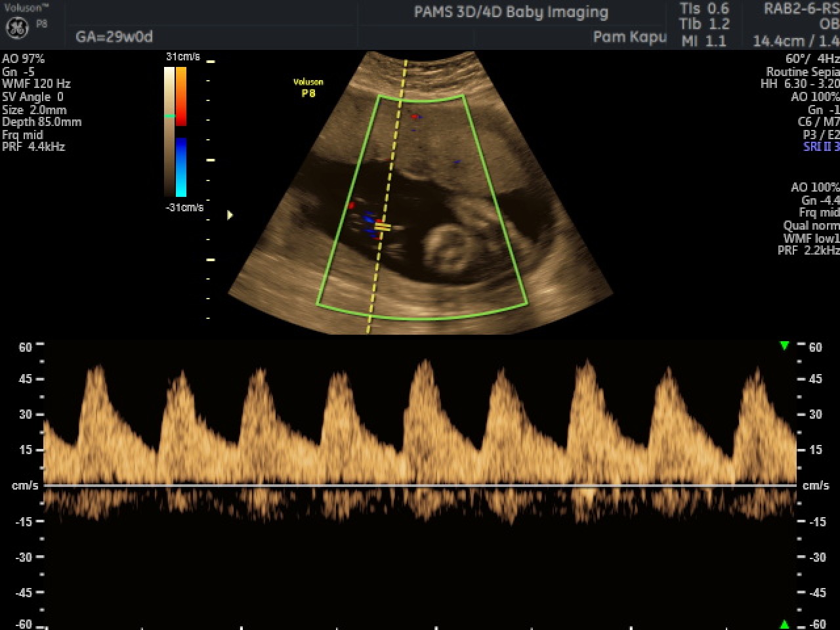840x630 pixels.
Task: Click the PAMS 3D/4D Baby Imaging header
Action: (x=511, y=12)
